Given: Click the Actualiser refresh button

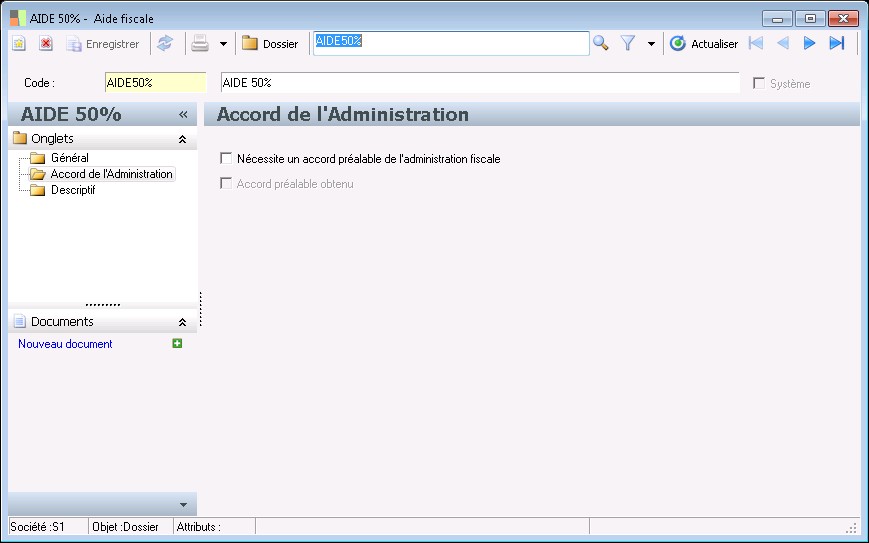Looking at the screenshot, I should 704,44.
